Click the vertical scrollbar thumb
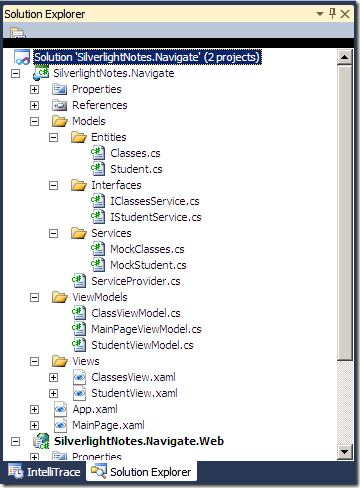Viewport: 360px width, 488px height. [345, 213]
